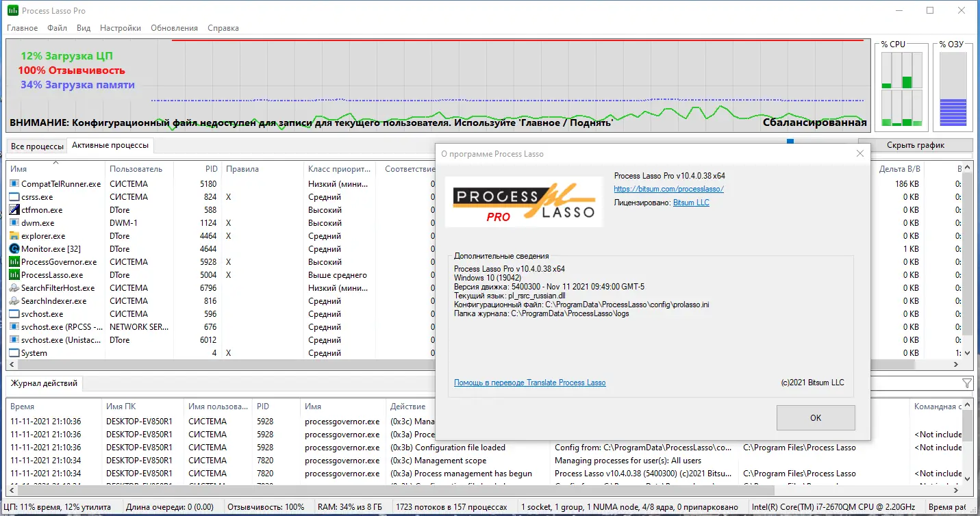
Task: Click the action log filter funnel icon
Action: (967, 383)
